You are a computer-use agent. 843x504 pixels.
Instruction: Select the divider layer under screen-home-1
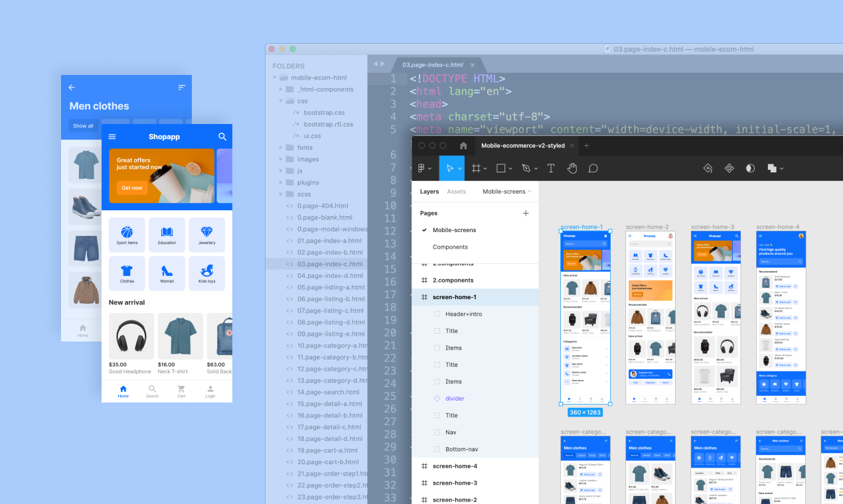click(454, 398)
